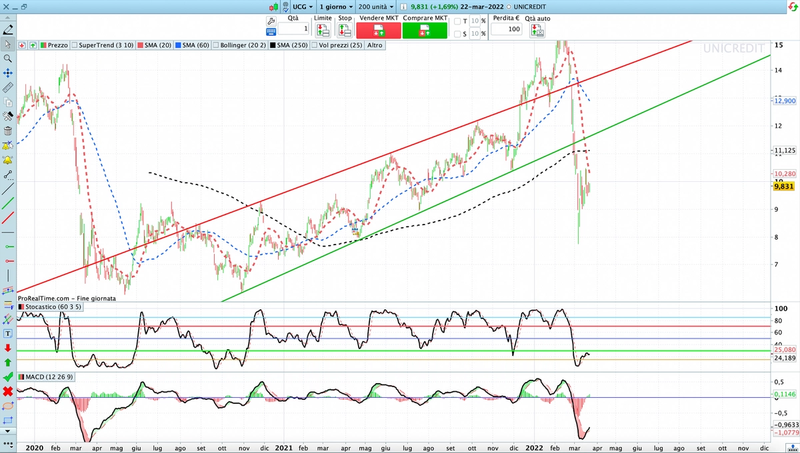Screen dimensions: 800x453
Task: Activate the magnifying glass zoom tool
Action: pos(8,59)
